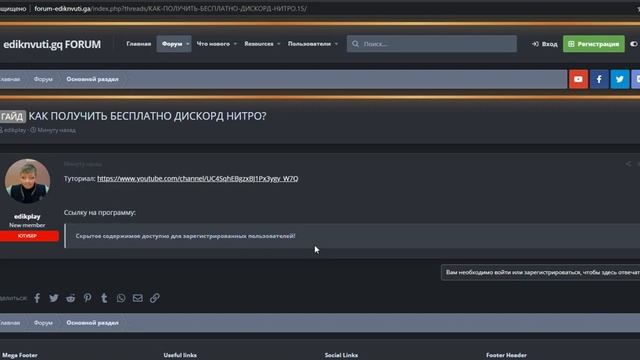Share thread via Facebook icon below post
Viewport: 640px width, 360px height.
37,298
